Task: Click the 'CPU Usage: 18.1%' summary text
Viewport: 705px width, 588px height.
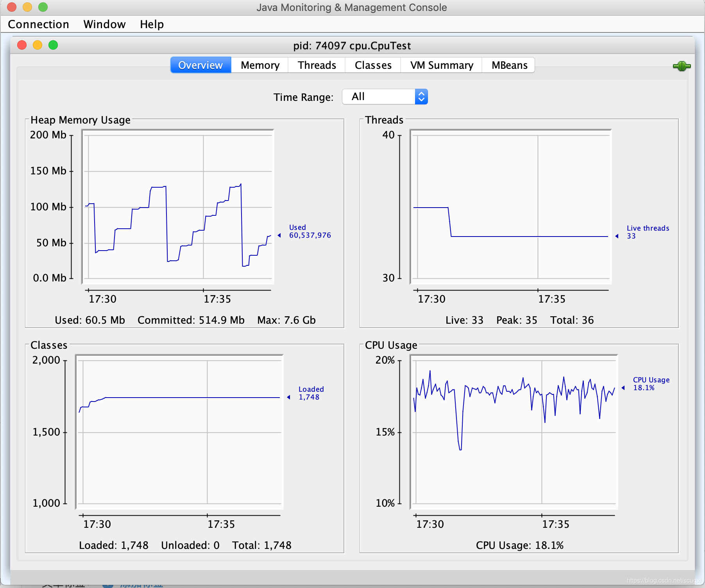Action: pos(520,545)
